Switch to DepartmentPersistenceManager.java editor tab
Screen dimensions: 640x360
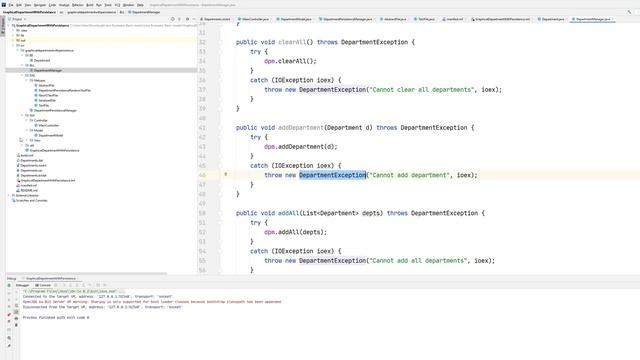point(347,19)
